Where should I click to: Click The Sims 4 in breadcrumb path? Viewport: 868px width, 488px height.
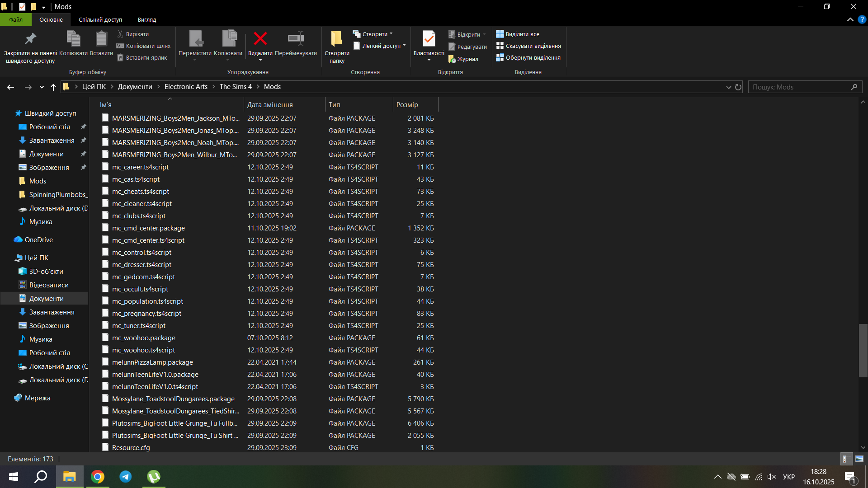[236, 87]
